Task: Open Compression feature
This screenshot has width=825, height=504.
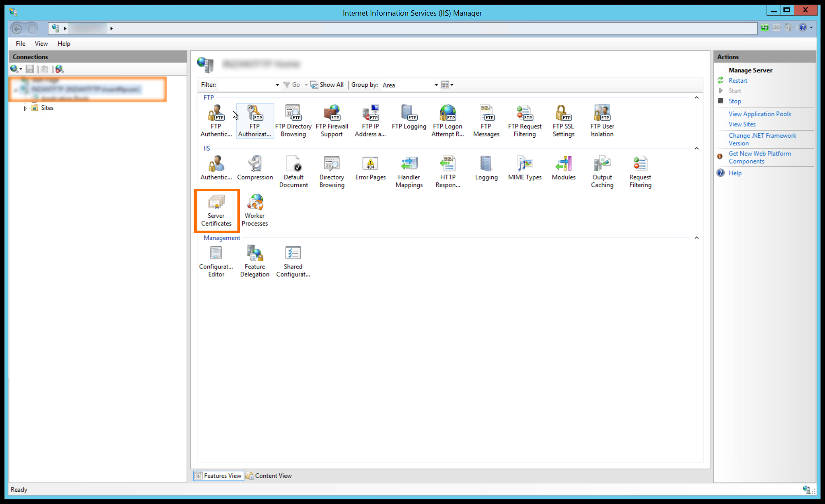Action: pos(255,168)
